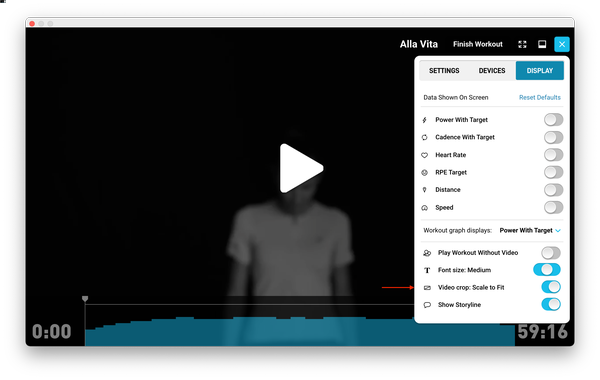
Task: Click the fullscreen expand icon
Action: click(522, 44)
